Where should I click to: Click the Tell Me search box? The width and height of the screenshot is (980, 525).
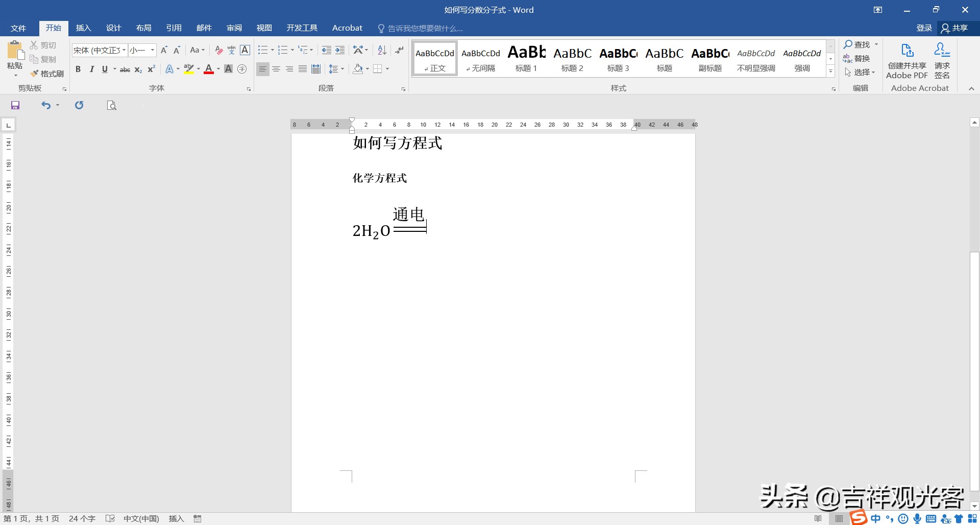424,28
